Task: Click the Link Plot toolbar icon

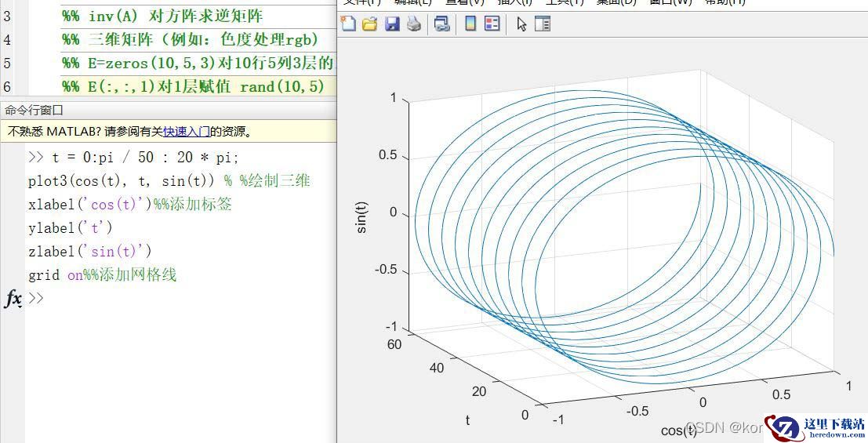Action: coord(442,24)
